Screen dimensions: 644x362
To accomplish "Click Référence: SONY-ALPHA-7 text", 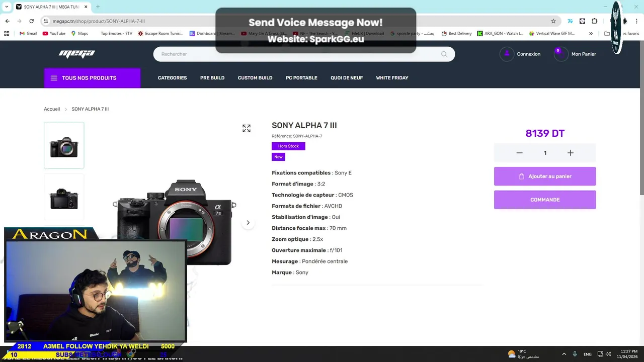I will click(x=297, y=136).
